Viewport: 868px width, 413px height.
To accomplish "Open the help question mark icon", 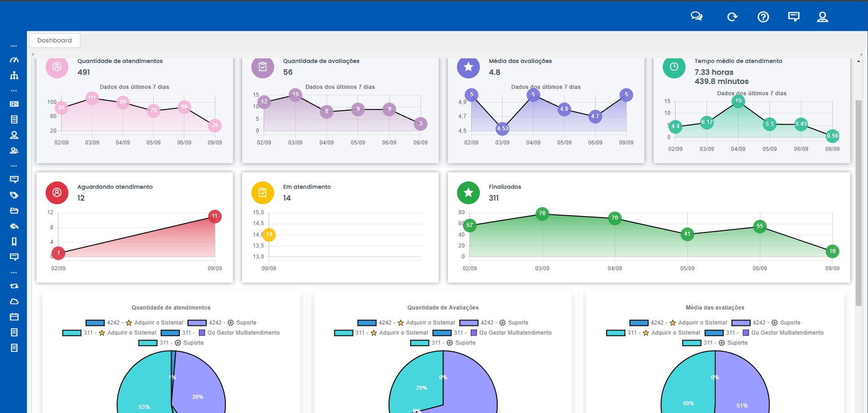I will (x=763, y=17).
